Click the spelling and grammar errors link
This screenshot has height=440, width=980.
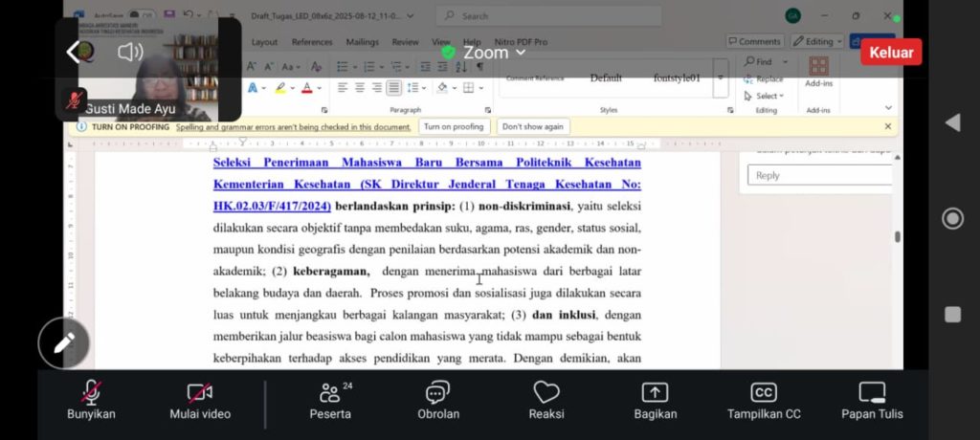[293, 127]
